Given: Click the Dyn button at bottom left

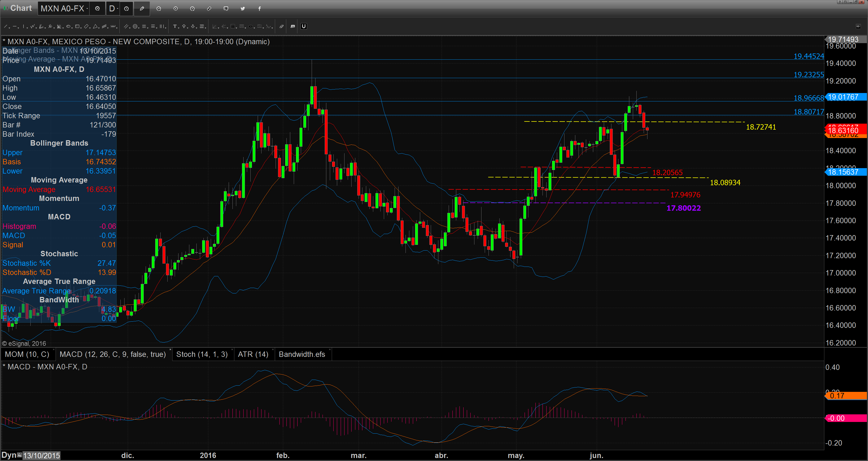Looking at the screenshot, I should click(x=9, y=455).
